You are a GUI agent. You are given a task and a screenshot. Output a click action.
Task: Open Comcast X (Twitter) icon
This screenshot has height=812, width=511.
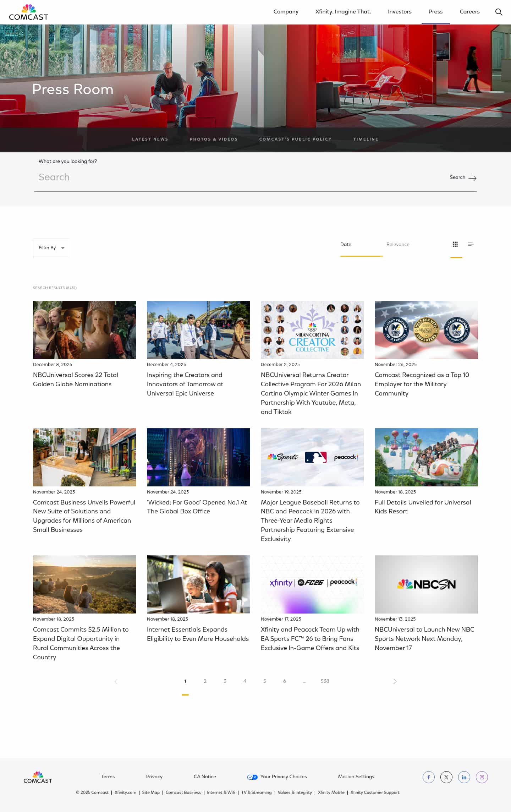pos(446,777)
